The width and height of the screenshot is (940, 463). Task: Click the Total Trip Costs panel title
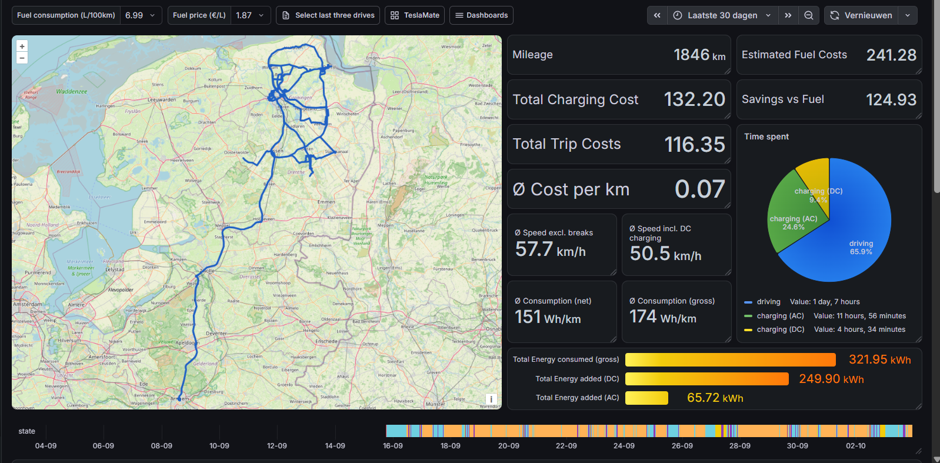click(x=567, y=144)
